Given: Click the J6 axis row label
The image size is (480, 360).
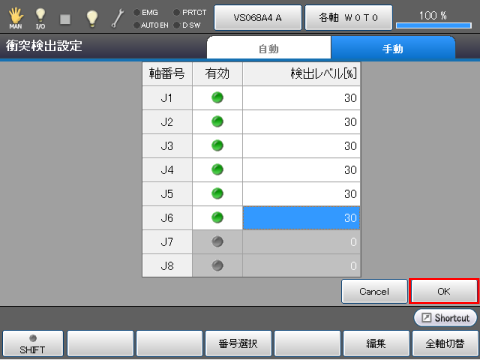Looking at the screenshot, I should pyautogui.click(x=167, y=218).
